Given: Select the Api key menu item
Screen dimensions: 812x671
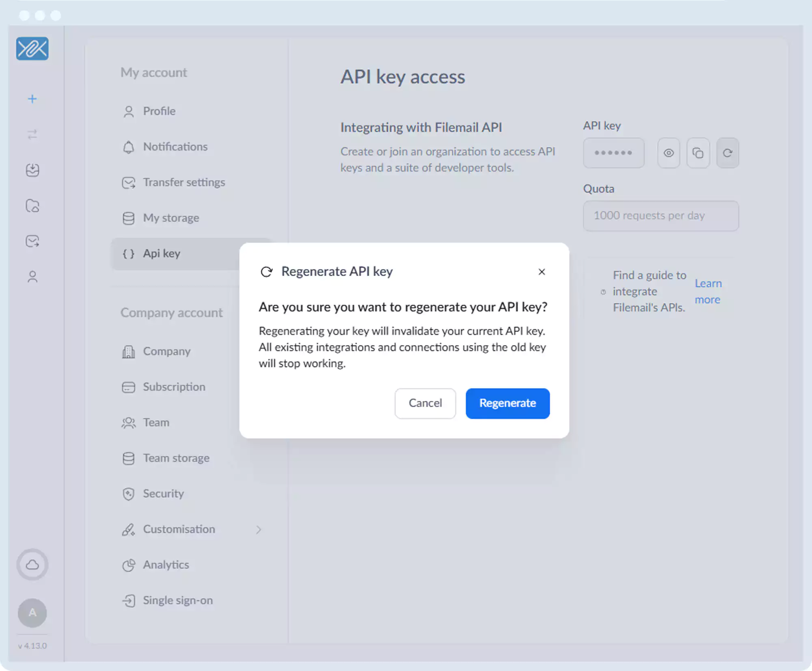Looking at the screenshot, I should [x=162, y=254].
